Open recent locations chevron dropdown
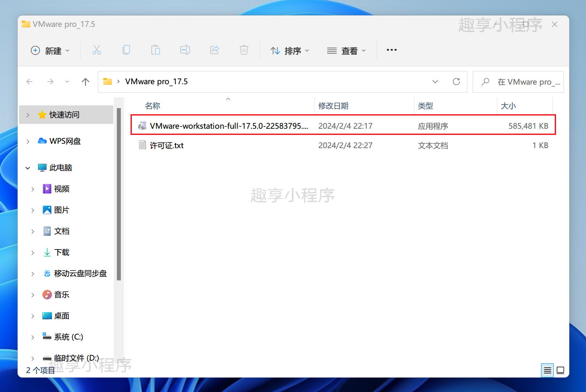The width and height of the screenshot is (586, 392). [x=67, y=82]
